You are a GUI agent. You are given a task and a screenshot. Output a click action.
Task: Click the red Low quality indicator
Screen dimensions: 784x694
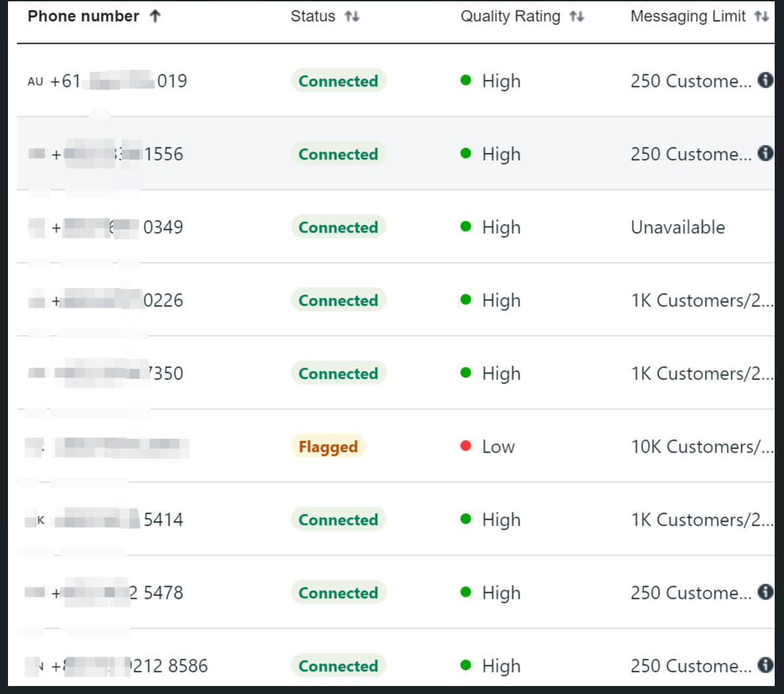coord(466,446)
